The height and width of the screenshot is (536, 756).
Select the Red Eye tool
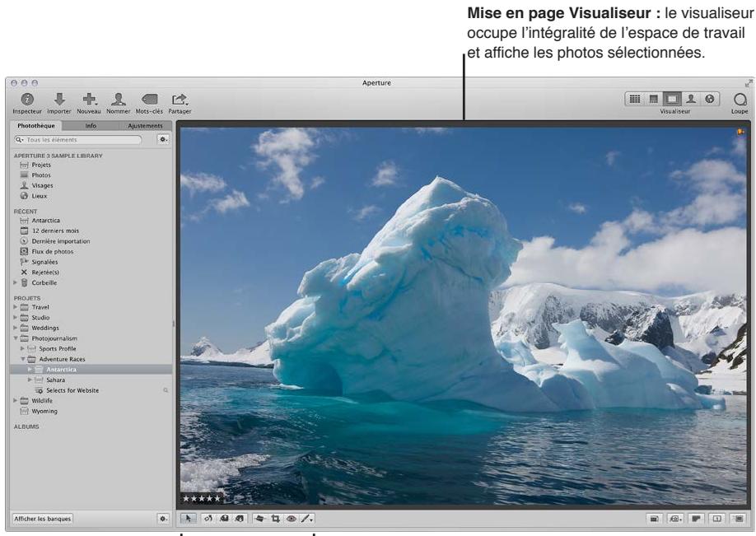pyautogui.click(x=292, y=519)
